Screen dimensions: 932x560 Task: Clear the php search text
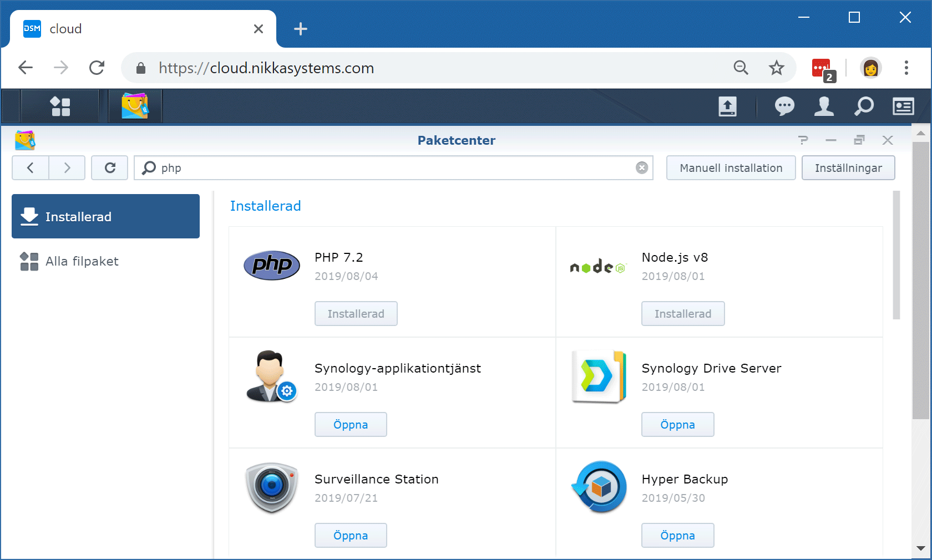[642, 168]
